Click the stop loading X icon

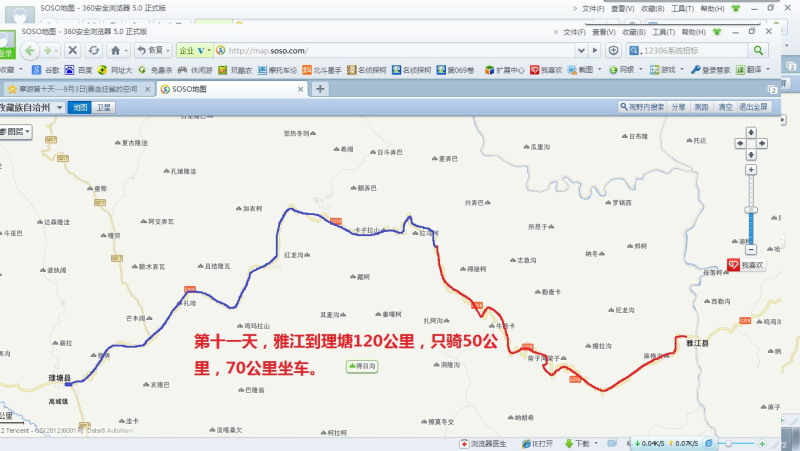[x=73, y=50]
